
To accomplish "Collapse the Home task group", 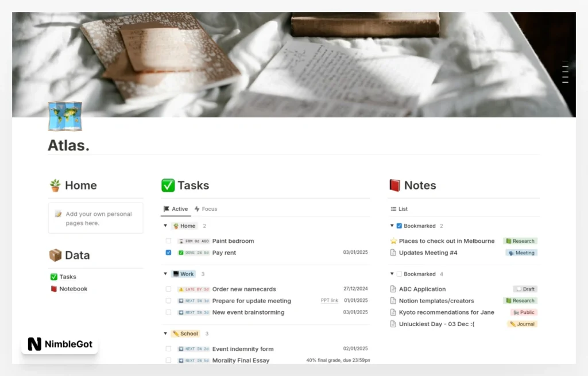I will point(165,226).
